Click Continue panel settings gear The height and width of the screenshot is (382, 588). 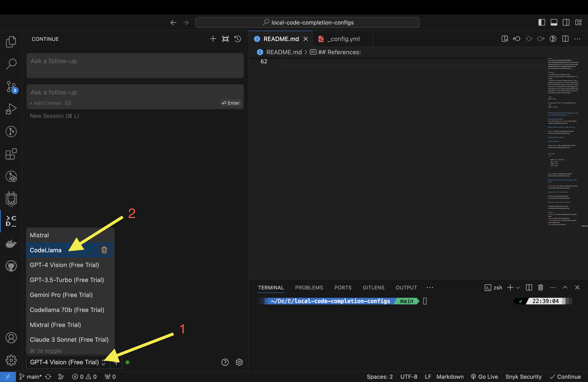(x=239, y=362)
